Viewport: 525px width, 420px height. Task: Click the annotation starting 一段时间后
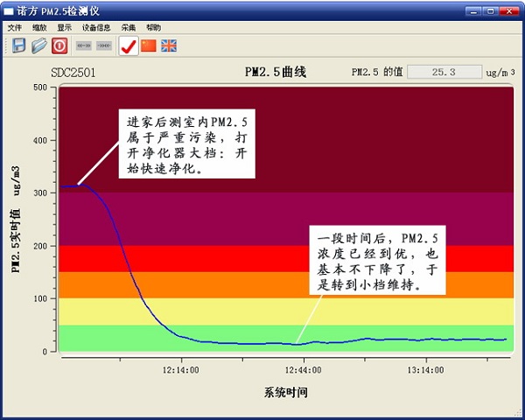coord(377,260)
